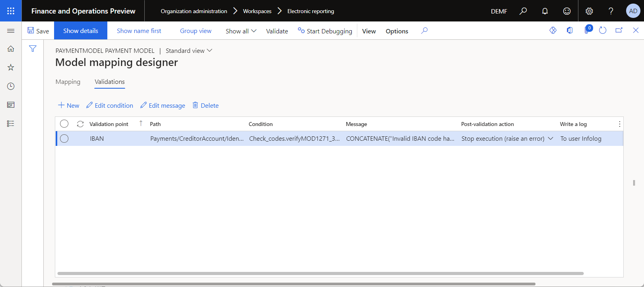Click Edit condition

pos(110,105)
